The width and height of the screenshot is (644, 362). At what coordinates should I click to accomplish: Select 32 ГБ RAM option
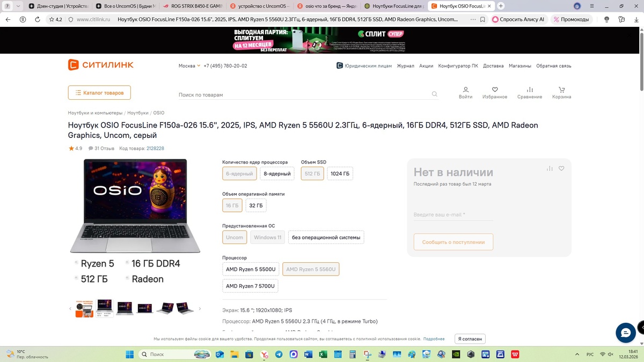pos(256,205)
